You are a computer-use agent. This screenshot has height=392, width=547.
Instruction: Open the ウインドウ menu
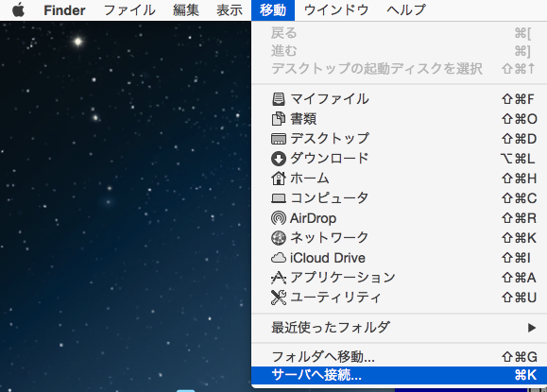[x=336, y=10]
